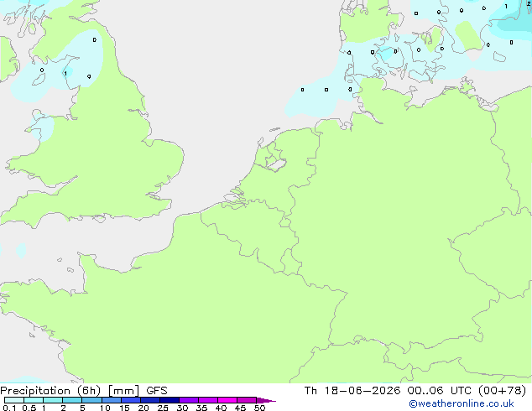The width and height of the screenshot is (532, 411).
Task: Click the 0.1–0.5 mm legend swatch
Action: tap(14, 400)
